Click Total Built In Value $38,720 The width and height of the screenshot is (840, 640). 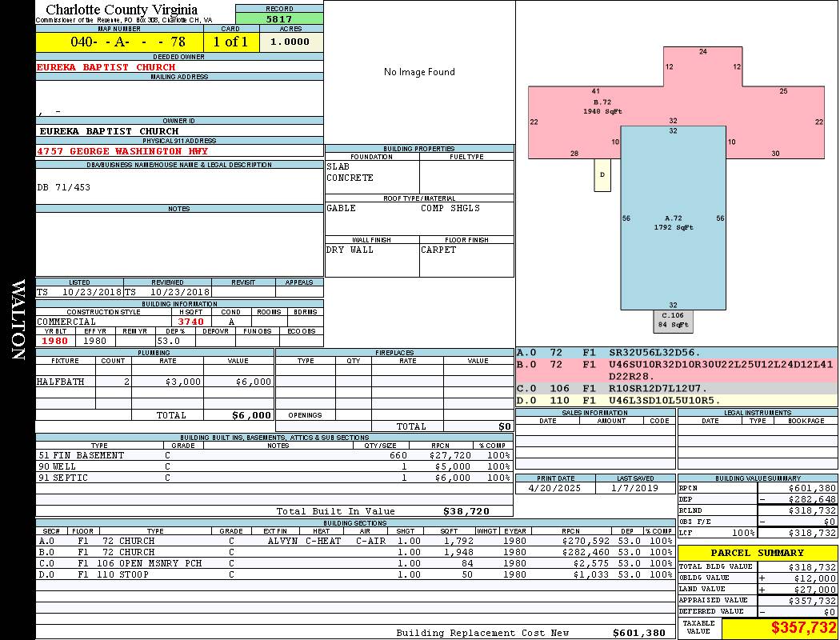coord(466,511)
